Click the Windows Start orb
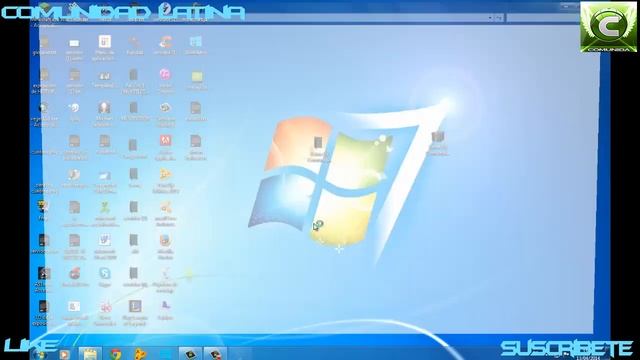Screen dimensions: 640x360 click(x=40, y=355)
